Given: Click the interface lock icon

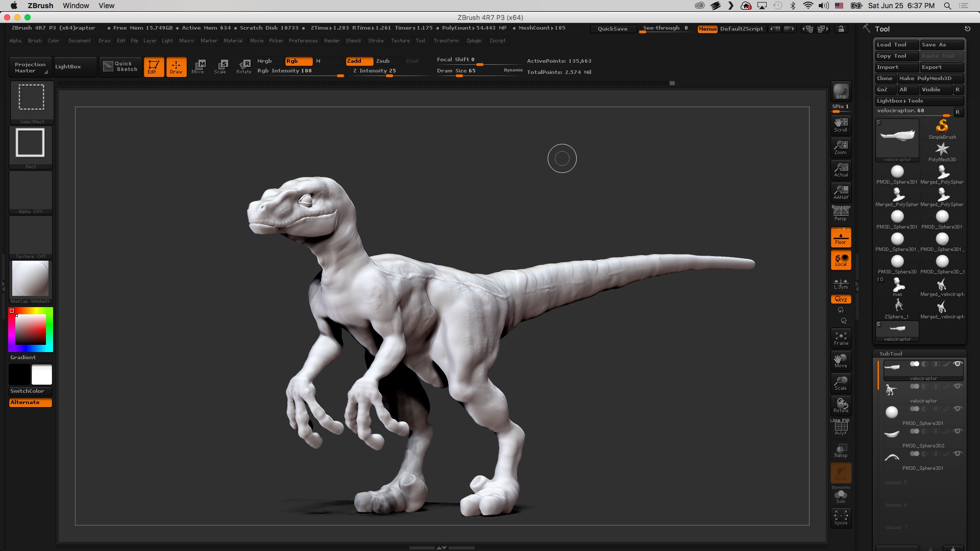Looking at the screenshot, I should [x=841, y=29].
